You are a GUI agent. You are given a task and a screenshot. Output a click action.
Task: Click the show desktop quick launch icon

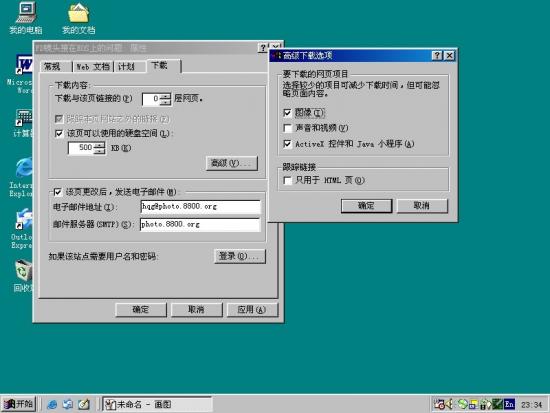84,404
